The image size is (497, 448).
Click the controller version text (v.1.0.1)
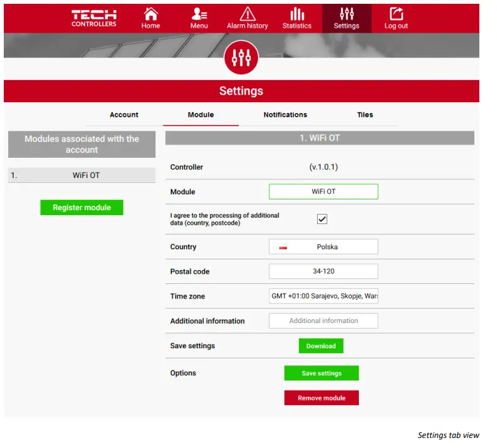(324, 167)
